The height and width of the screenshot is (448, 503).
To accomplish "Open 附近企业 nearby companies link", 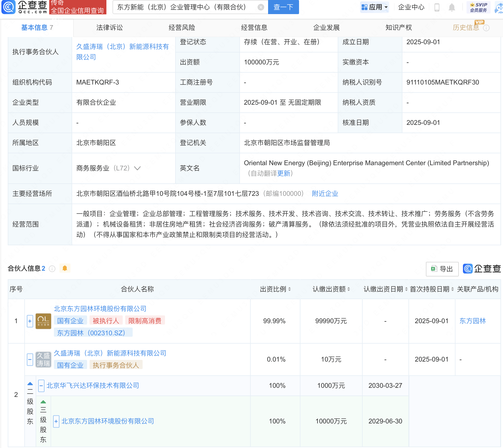I will point(325,194).
